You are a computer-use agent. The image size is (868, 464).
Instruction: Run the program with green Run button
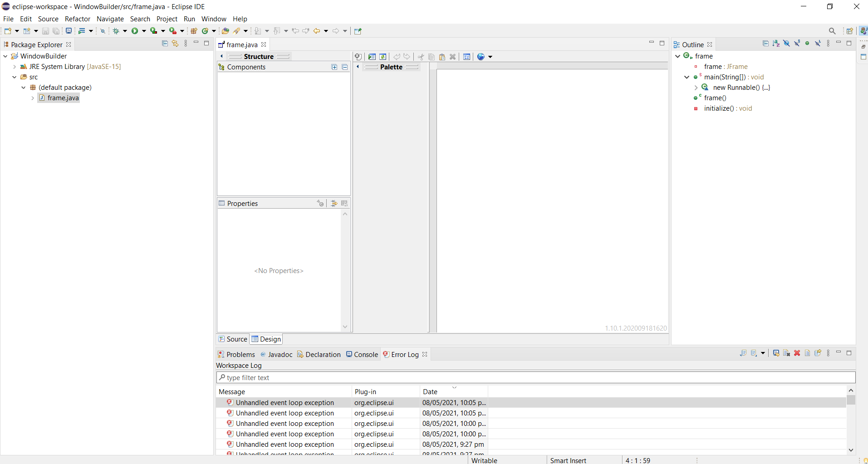[135, 31]
